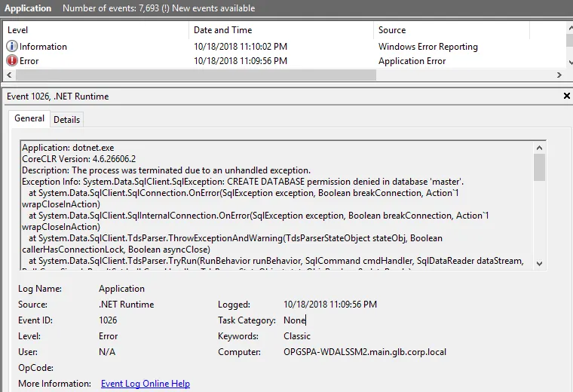Click the description box scroll down arrow
This screenshot has height=392, width=573.
click(539, 263)
